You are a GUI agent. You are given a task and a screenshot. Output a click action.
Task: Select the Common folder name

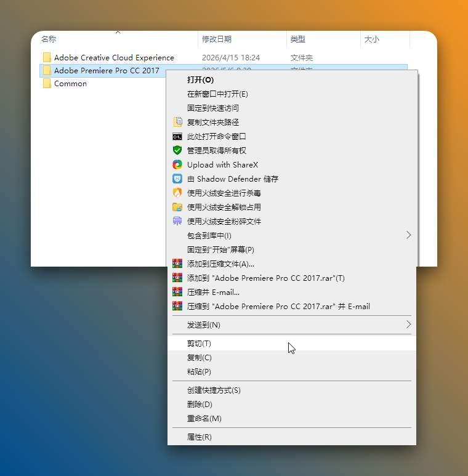point(70,84)
